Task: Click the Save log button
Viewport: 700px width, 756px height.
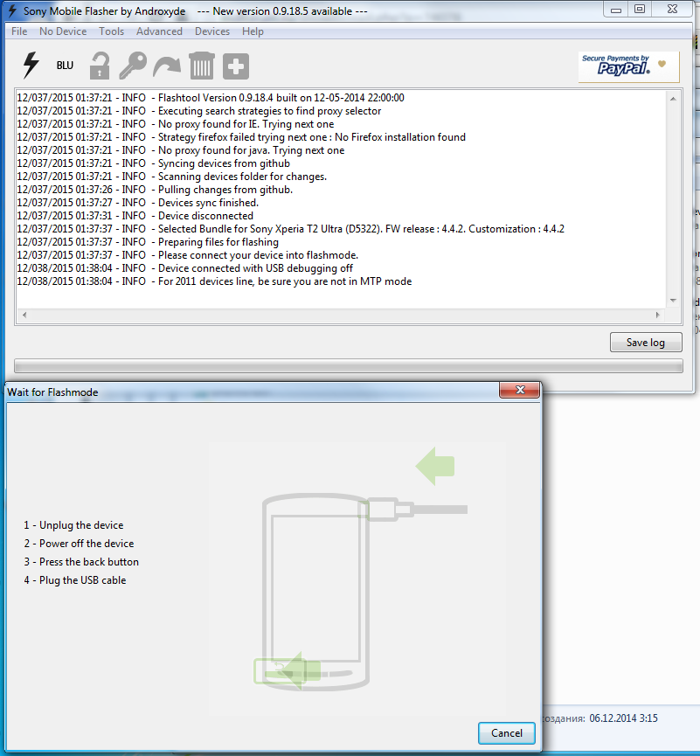Action: 646,343
